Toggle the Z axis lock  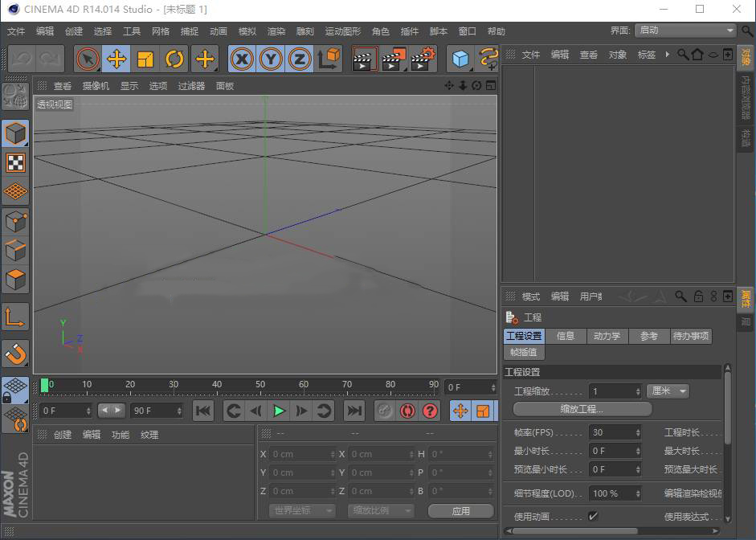[x=300, y=59]
